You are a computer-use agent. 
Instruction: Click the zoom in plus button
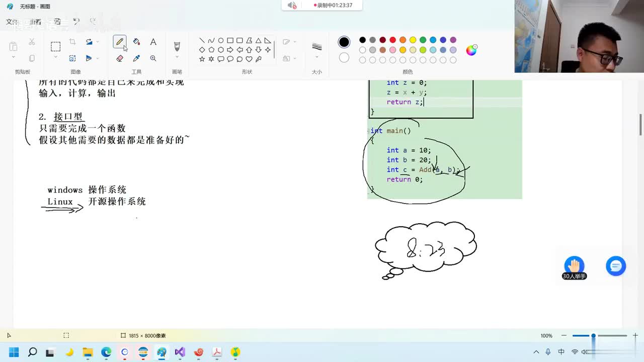[x=635, y=335]
